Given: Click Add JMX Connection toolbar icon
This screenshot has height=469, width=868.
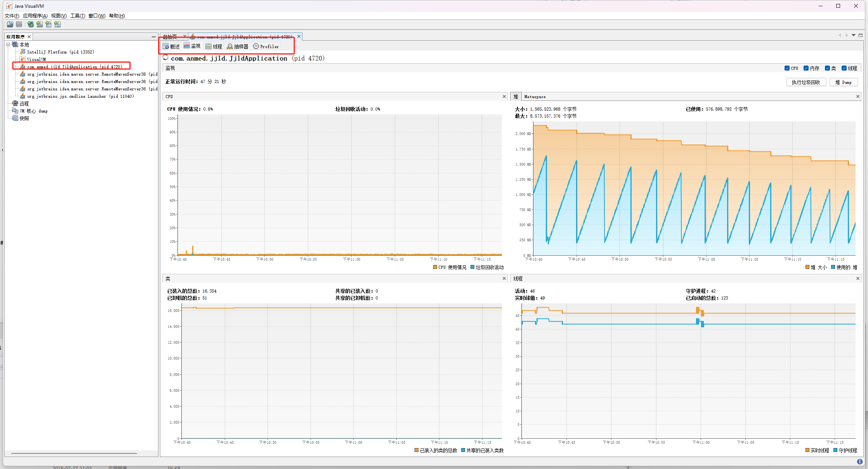Looking at the screenshot, I should tap(40, 24).
